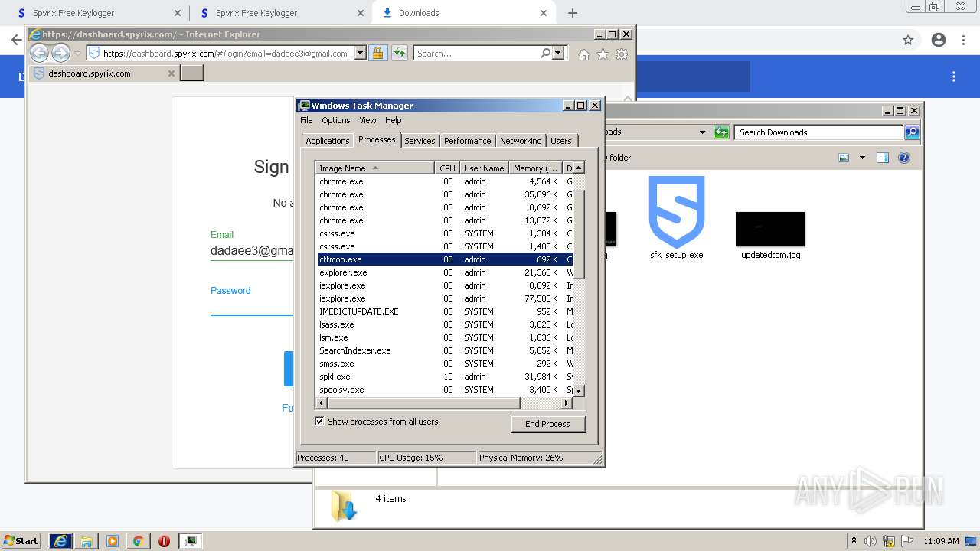Close the dashboard.spyrix.com IE tab

171,73
